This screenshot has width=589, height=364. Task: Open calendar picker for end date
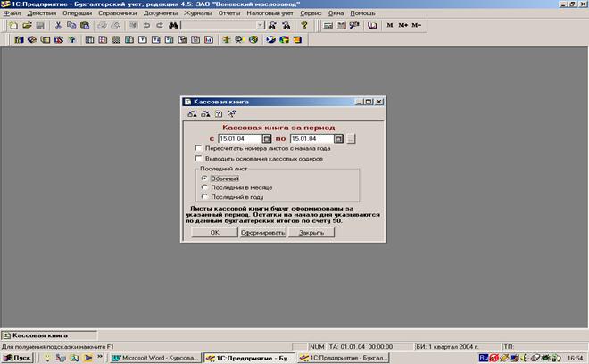tap(339, 139)
